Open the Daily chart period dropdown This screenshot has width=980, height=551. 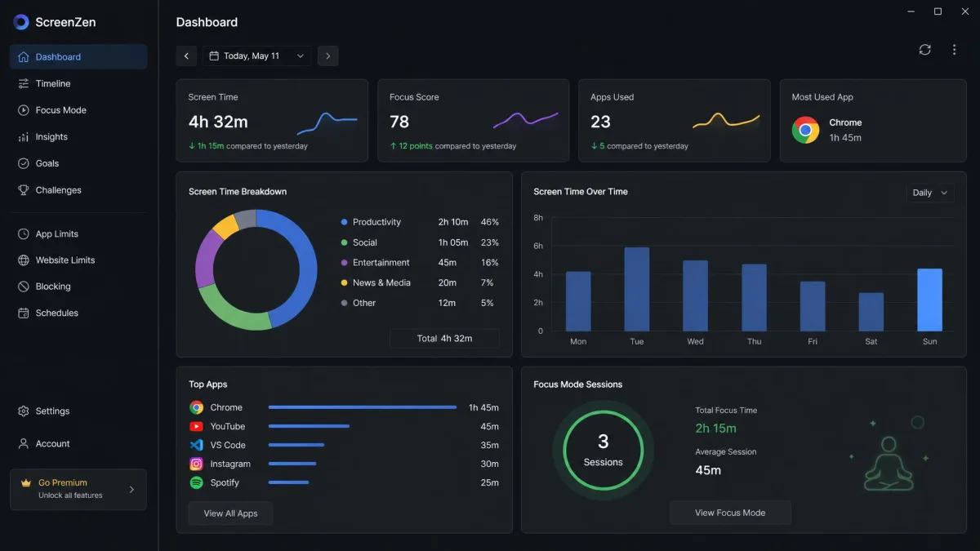point(930,193)
